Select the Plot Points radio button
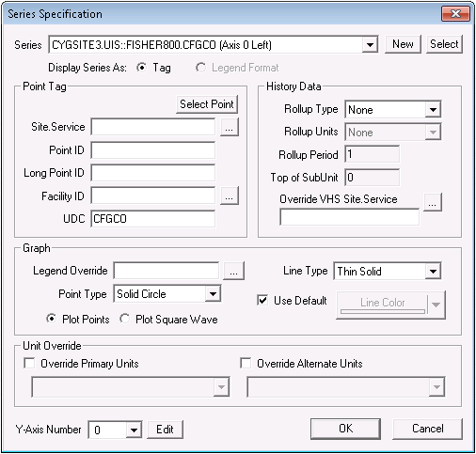476x454 pixels. 51,319
